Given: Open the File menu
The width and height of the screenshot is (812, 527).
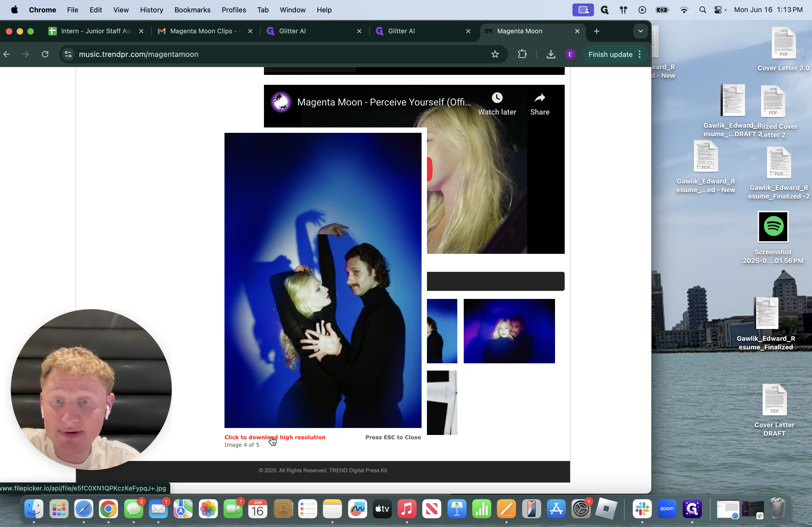Looking at the screenshot, I should (x=72, y=10).
